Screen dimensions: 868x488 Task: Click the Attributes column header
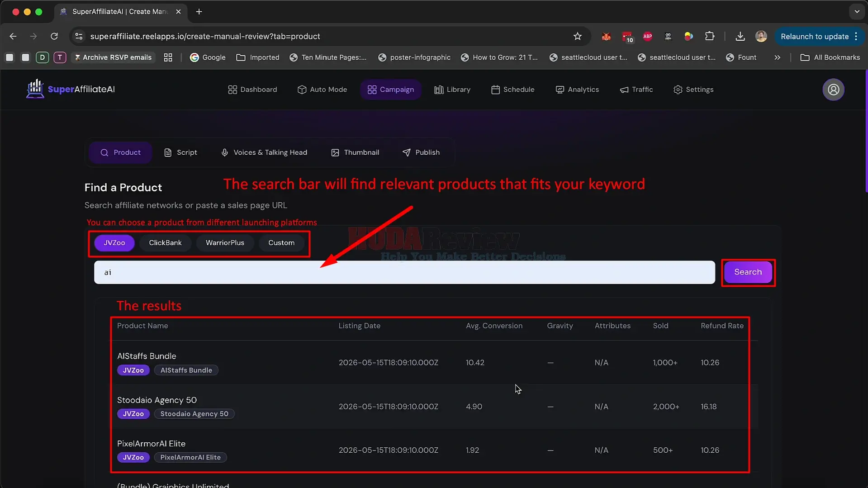[x=612, y=326]
